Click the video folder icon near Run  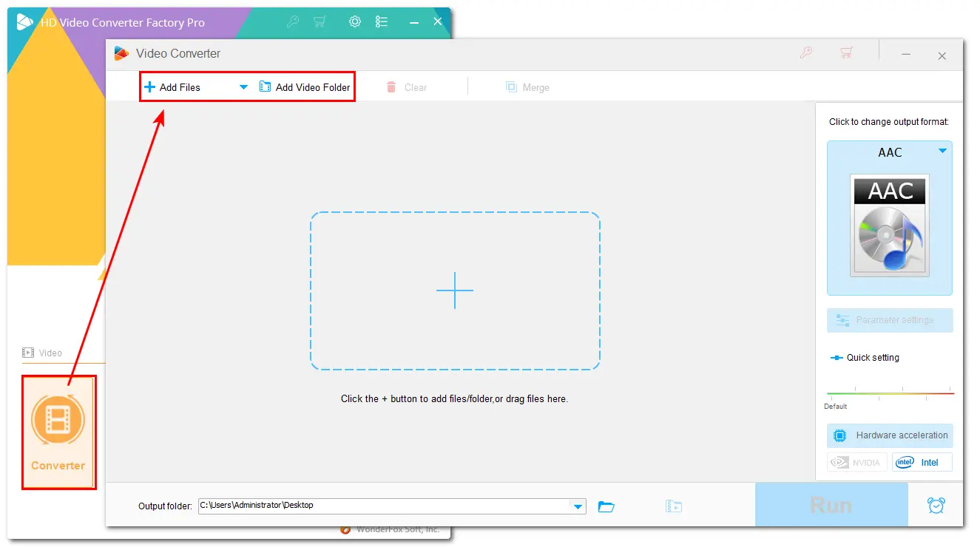(x=673, y=506)
